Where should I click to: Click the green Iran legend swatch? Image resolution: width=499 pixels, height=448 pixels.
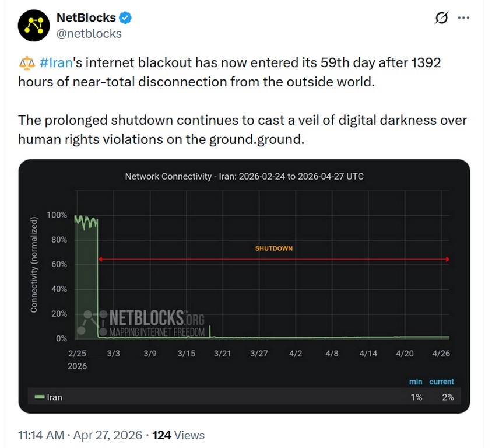tap(40, 397)
